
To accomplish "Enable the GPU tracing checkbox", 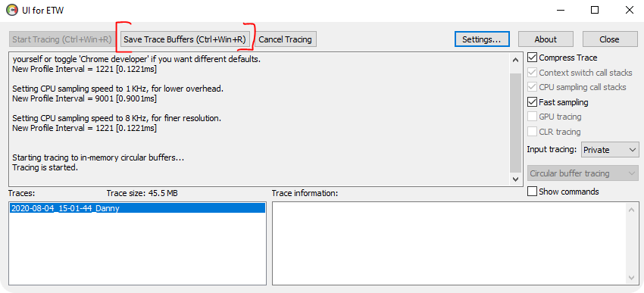I will [x=533, y=117].
